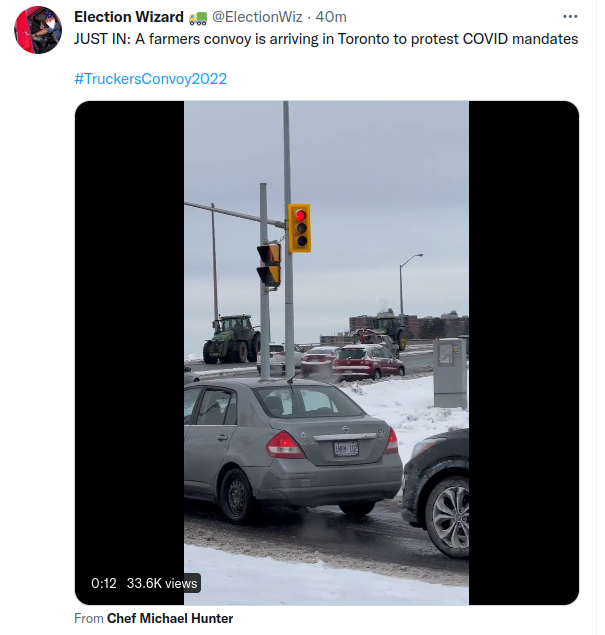Play the embedded convoy video
This screenshot has height=635, width=605.
[326, 353]
